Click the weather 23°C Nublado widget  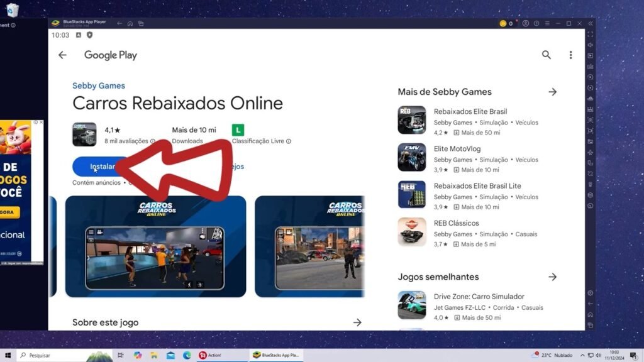point(552,355)
